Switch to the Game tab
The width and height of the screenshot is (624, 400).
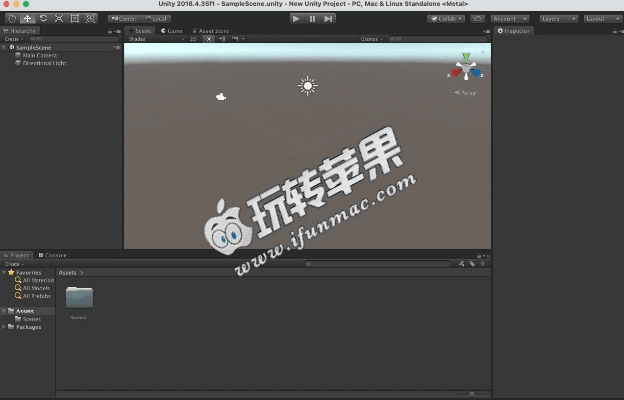pyautogui.click(x=172, y=31)
